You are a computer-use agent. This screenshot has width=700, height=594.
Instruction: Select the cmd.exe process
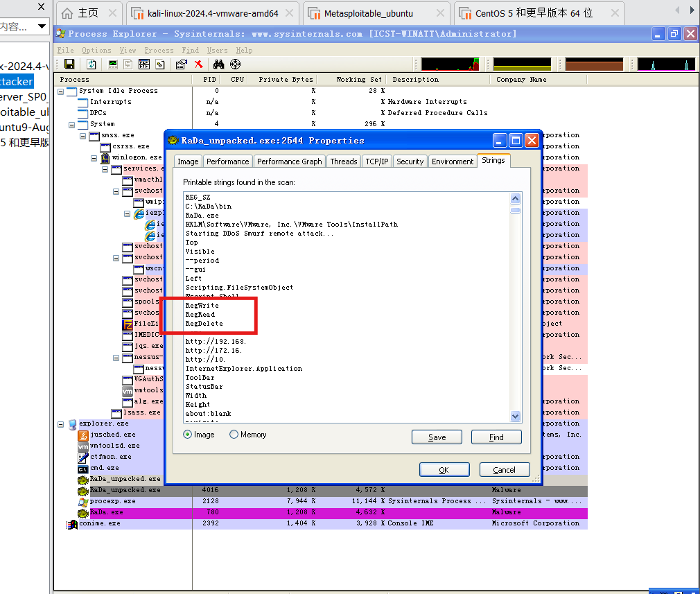tap(105, 468)
